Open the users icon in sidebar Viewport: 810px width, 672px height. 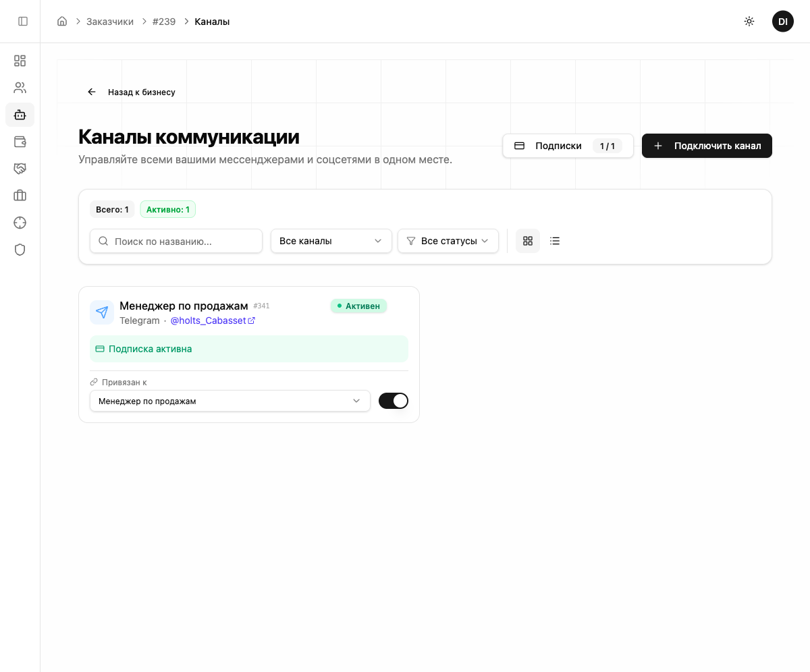click(x=20, y=88)
